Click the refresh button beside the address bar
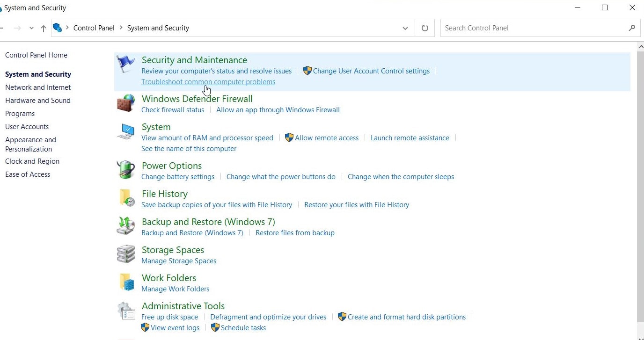The width and height of the screenshot is (644, 340). pos(424,28)
